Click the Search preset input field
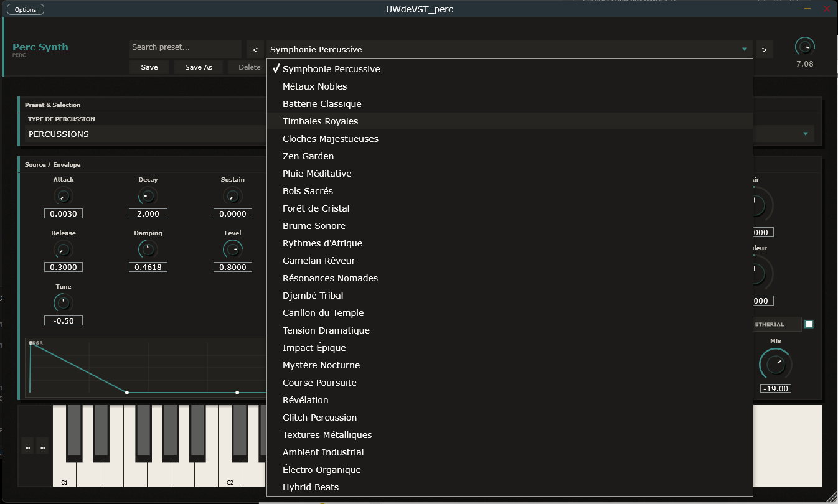 pos(185,47)
